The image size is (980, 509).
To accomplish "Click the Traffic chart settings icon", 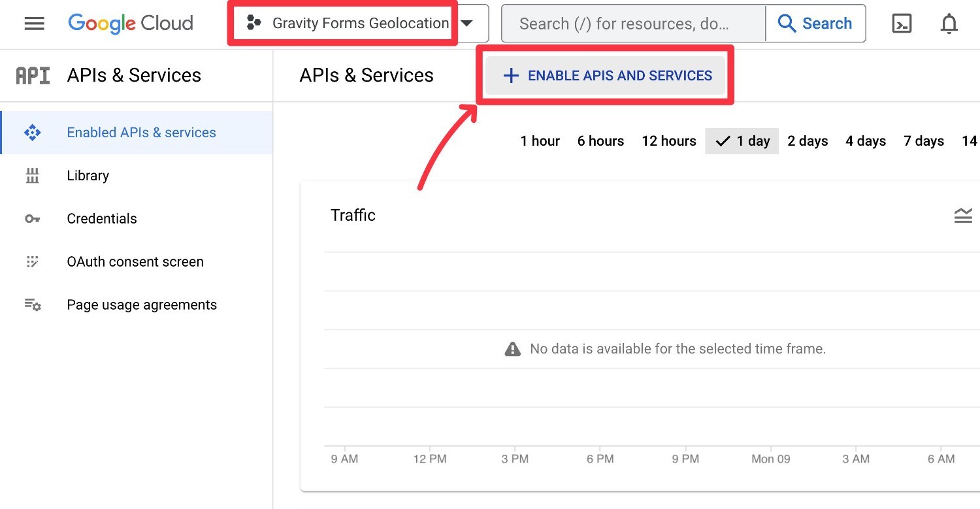I will click(963, 214).
